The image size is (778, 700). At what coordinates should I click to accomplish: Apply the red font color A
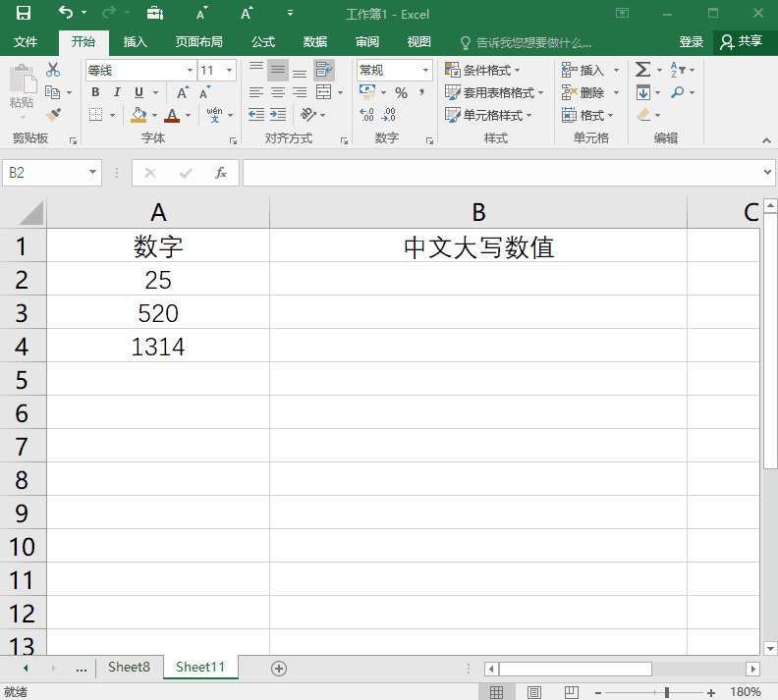click(x=172, y=115)
